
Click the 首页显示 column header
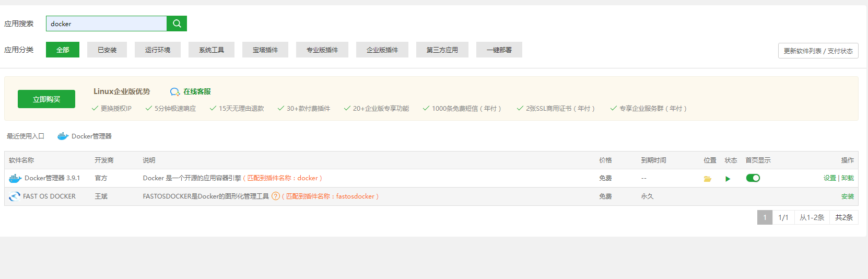(x=758, y=160)
